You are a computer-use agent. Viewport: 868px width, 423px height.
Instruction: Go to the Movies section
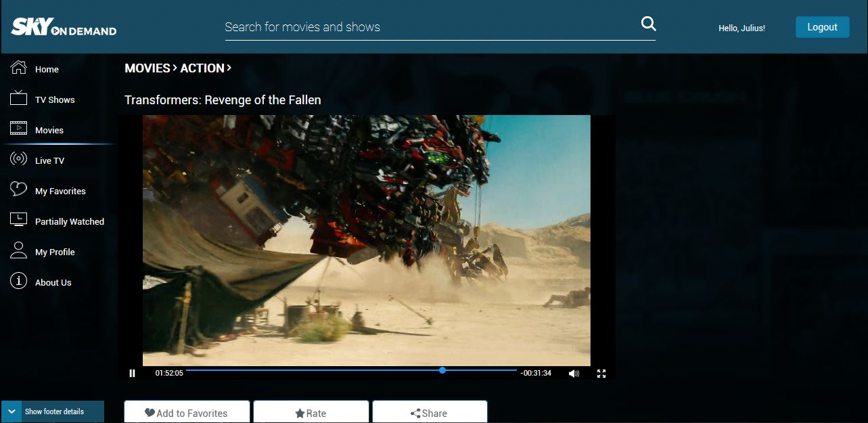[x=49, y=130]
